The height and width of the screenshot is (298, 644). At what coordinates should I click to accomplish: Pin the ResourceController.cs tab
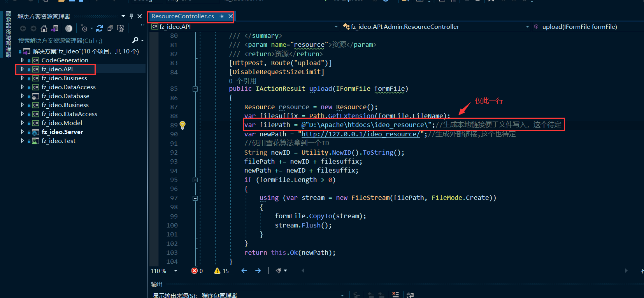coord(221,16)
